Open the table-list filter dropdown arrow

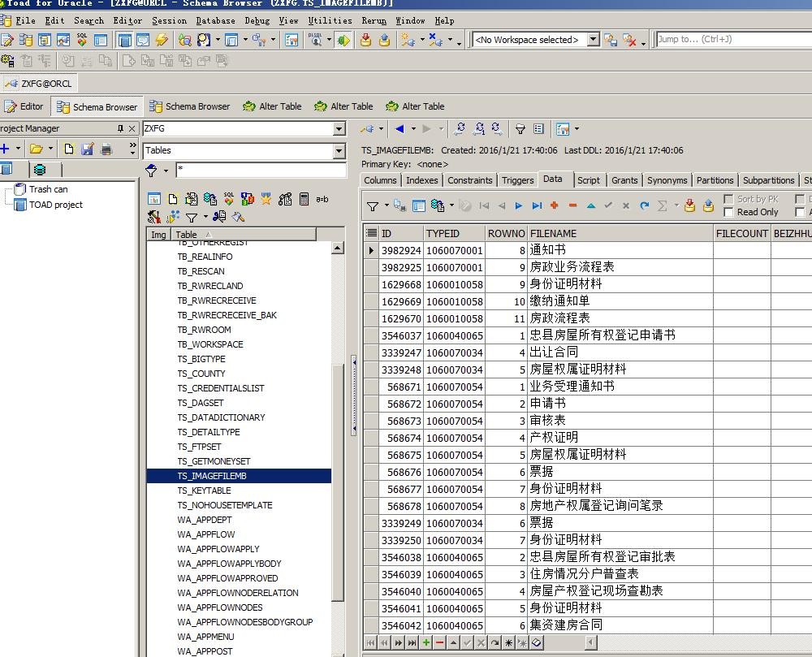pos(205,217)
